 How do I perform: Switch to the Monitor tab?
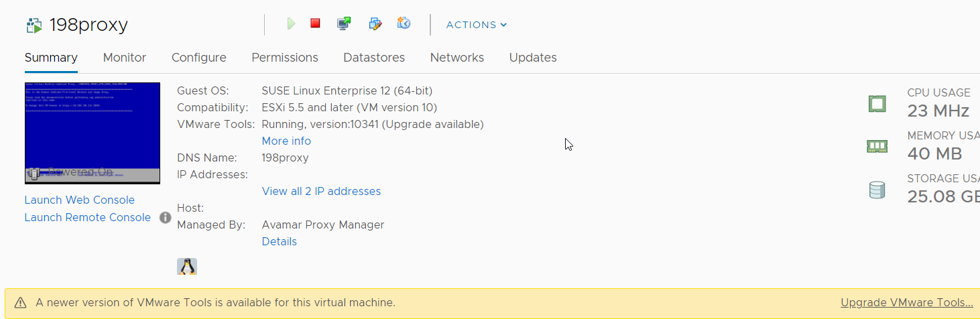click(x=125, y=58)
